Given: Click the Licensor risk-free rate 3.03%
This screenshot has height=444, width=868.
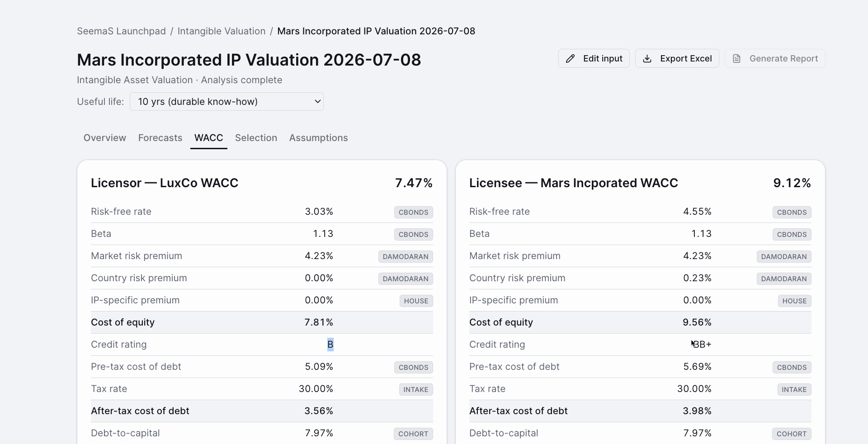Looking at the screenshot, I should tap(319, 212).
